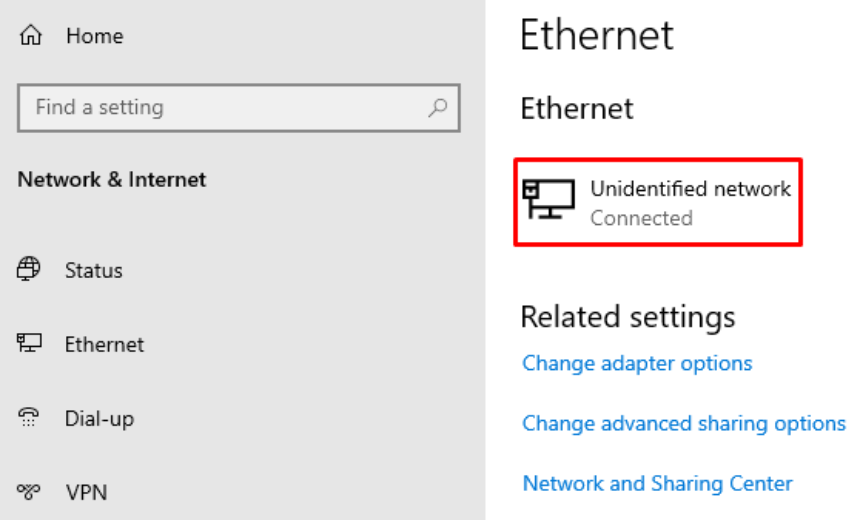The width and height of the screenshot is (860, 520).
Task: Click the Find a setting search box
Action: click(x=225, y=108)
